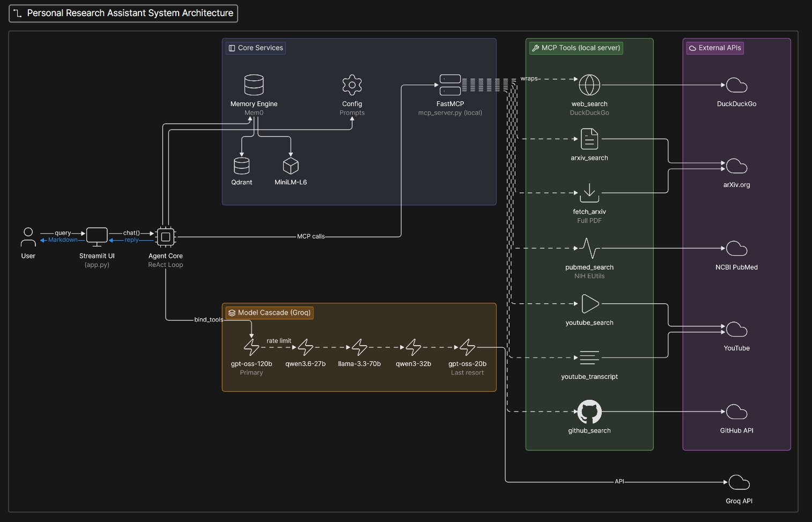Select the 'Primary' subtitle text
The height and width of the screenshot is (522, 812).
pyautogui.click(x=252, y=372)
